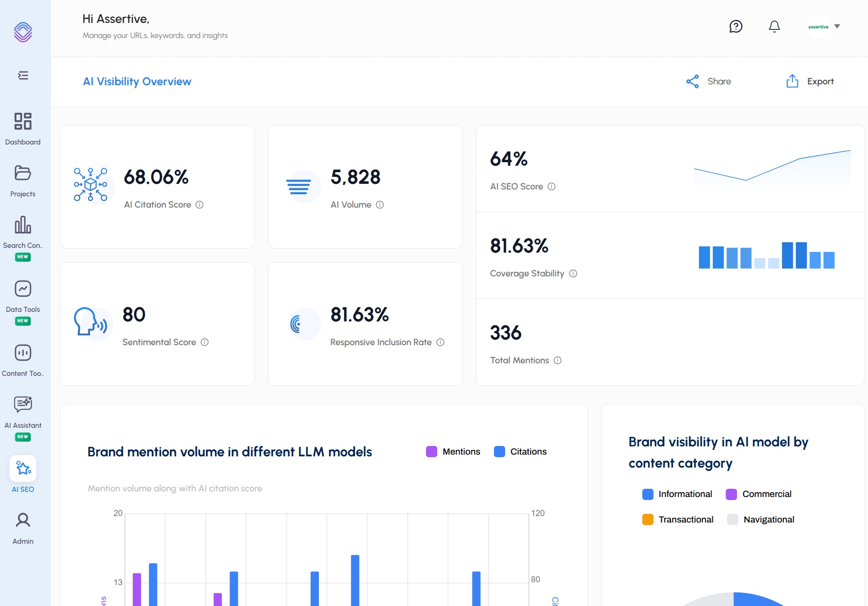Image resolution: width=868 pixels, height=606 pixels.
Task: Collapse the sidebar with the menu toggle icon
Action: point(23,76)
